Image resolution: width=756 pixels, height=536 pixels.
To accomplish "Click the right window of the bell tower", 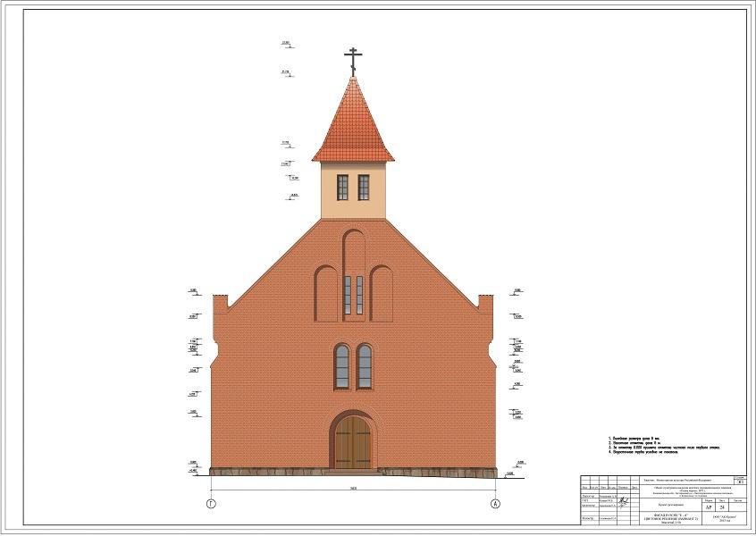I will (364, 188).
